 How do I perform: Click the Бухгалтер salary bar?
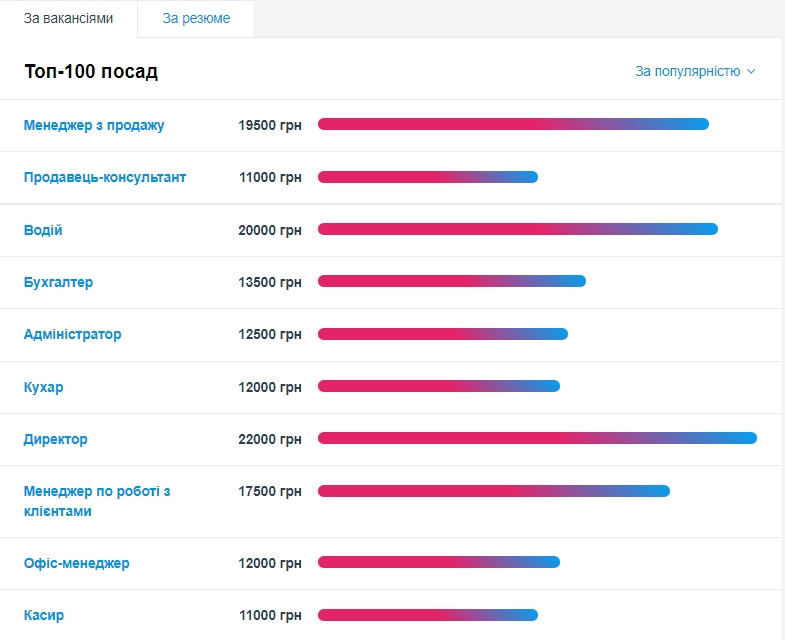[451, 281]
